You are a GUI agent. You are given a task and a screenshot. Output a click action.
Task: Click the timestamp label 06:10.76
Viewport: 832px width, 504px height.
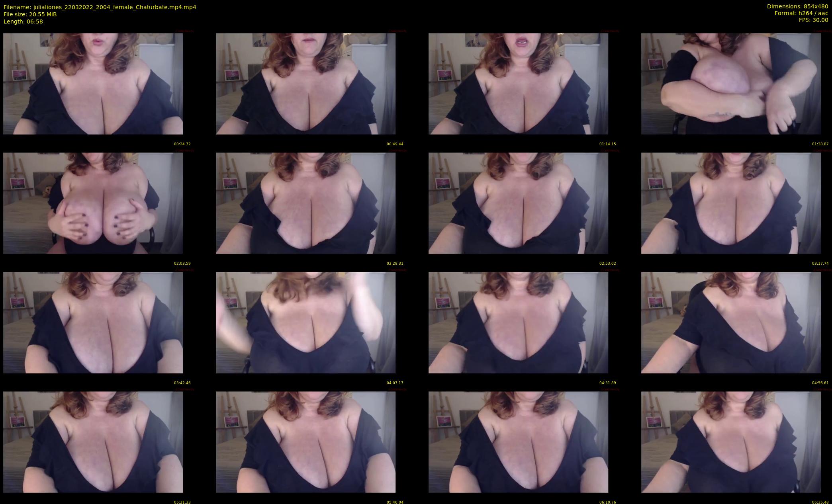point(608,502)
